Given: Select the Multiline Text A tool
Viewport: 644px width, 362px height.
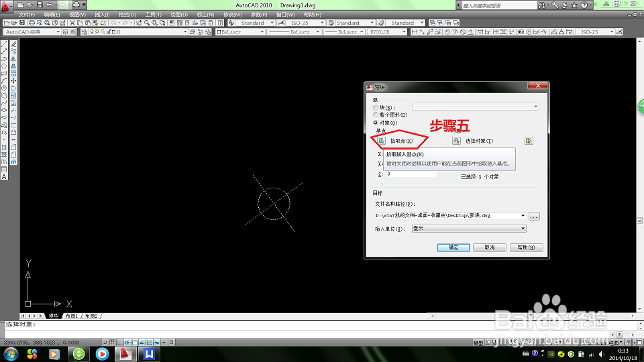Looking at the screenshot, I should [4, 177].
